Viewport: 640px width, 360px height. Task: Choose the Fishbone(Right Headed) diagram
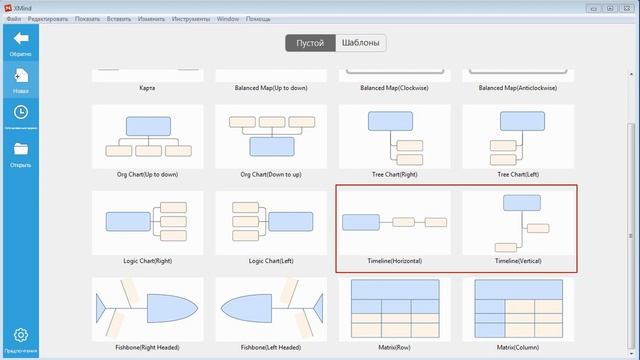(148, 309)
